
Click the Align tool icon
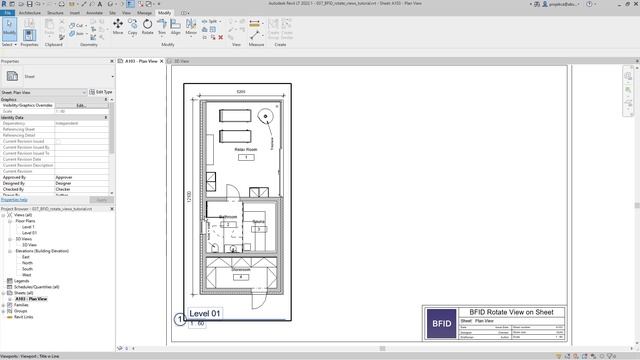(x=176, y=24)
